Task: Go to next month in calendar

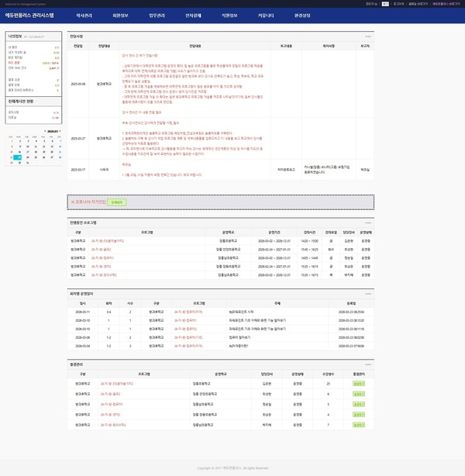Action: click(x=60, y=131)
